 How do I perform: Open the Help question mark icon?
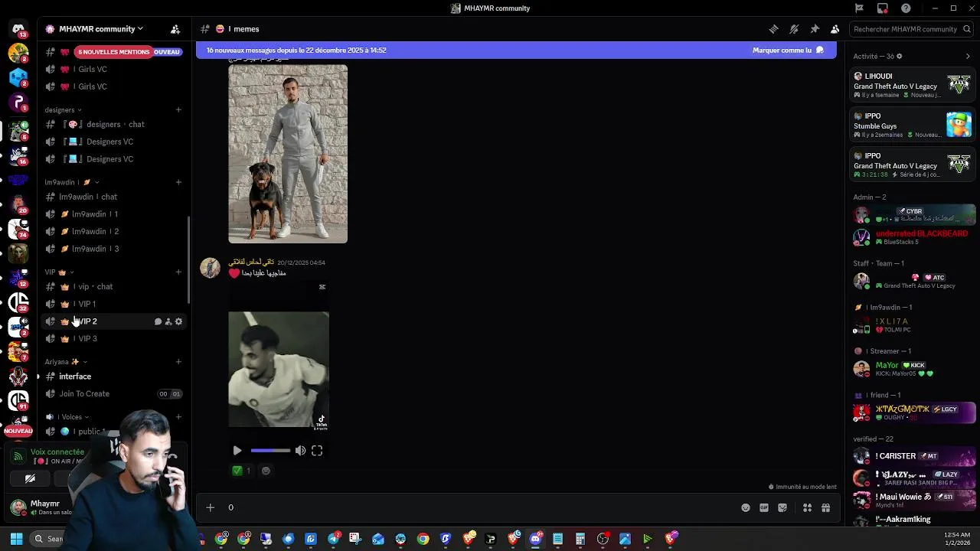[906, 8]
